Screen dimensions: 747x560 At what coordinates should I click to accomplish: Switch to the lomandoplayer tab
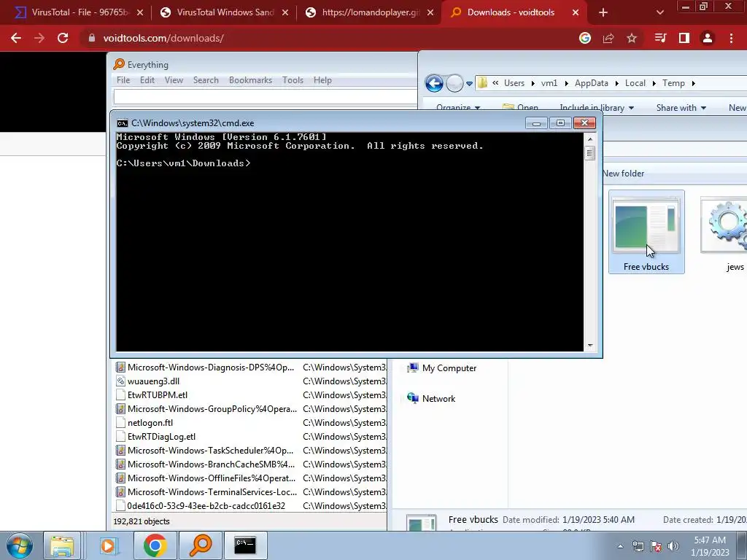coord(371,12)
